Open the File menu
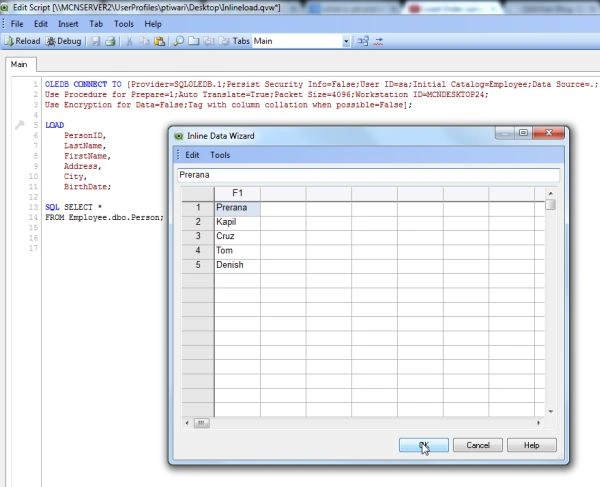This screenshot has width=600, height=487. [x=17, y=24]
